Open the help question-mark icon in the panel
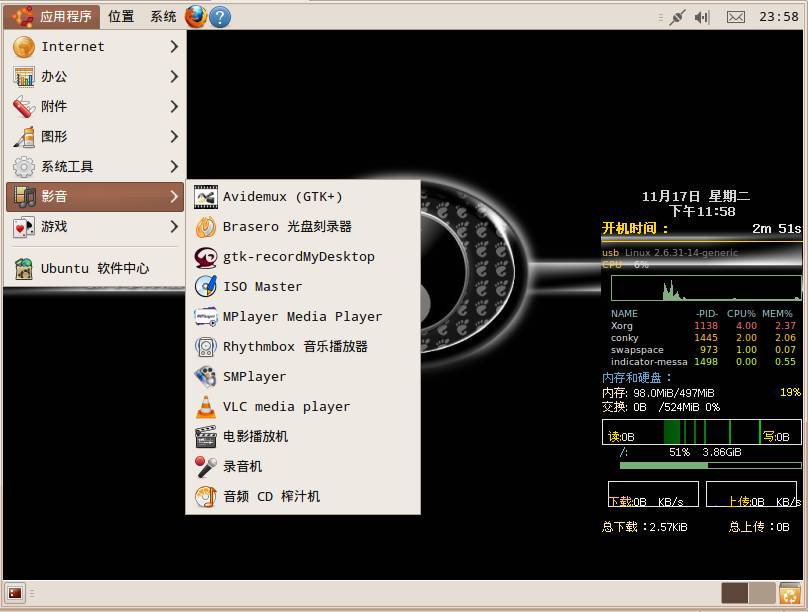The width and height of the screenshot is (808, 612). click(x=220, y=17)
